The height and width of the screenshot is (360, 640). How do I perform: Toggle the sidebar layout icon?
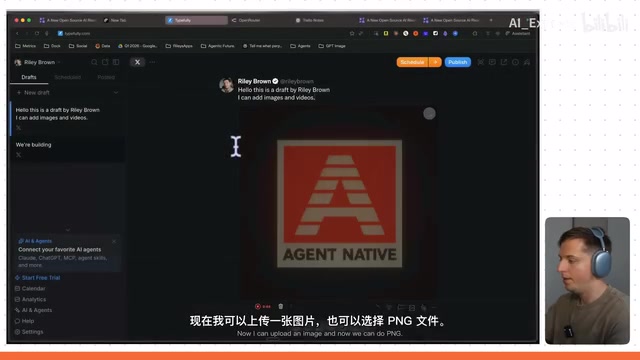116,62
